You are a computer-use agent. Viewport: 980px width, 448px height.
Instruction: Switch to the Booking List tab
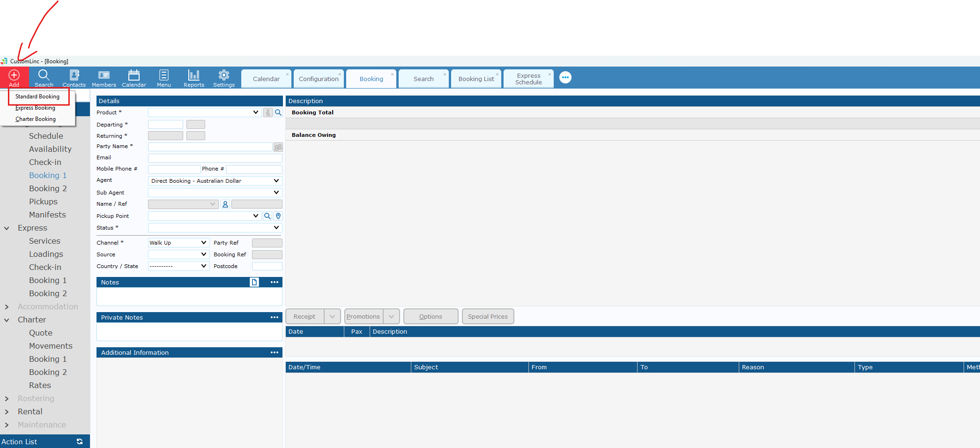(x=476, y=79)
